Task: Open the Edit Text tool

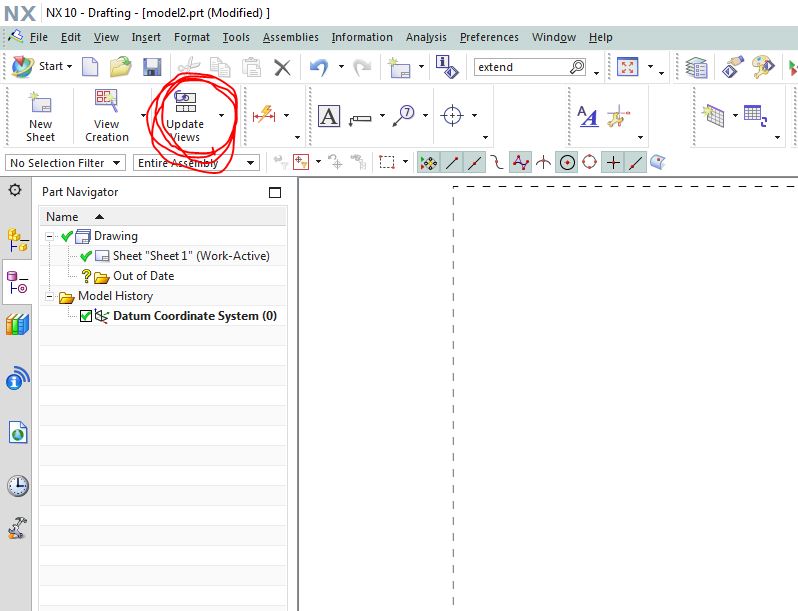Action: click(588, 116)
